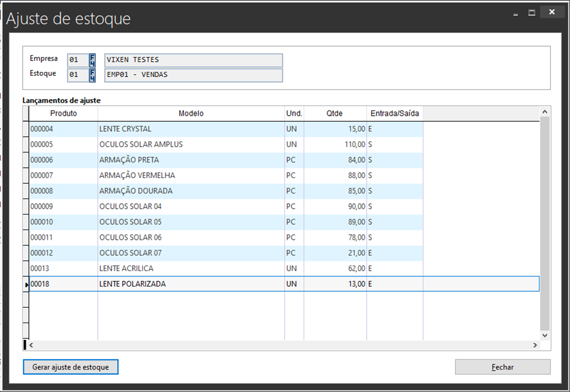Focus the Empresa code field
The image size is (570, 392).
(x=77, y=60)
